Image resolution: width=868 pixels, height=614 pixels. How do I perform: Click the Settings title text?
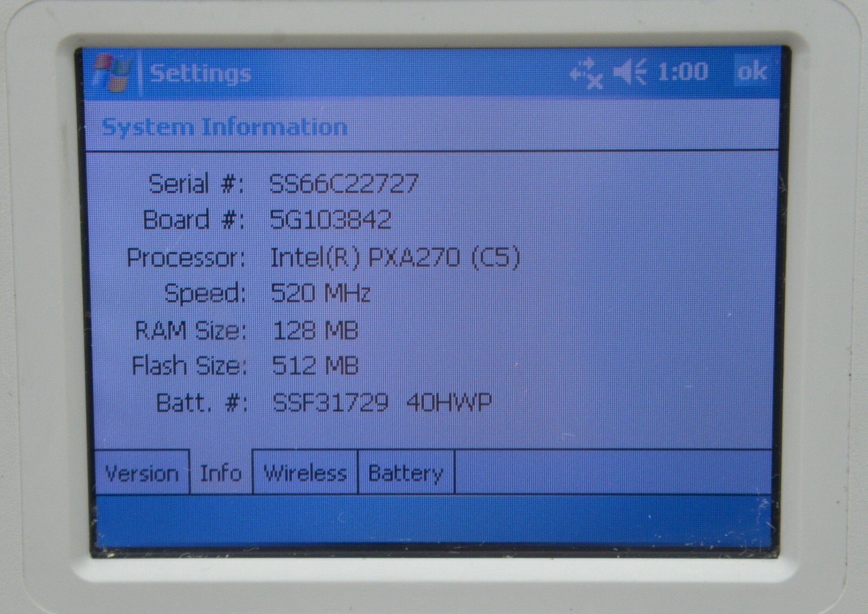click(x=200, y=73)
